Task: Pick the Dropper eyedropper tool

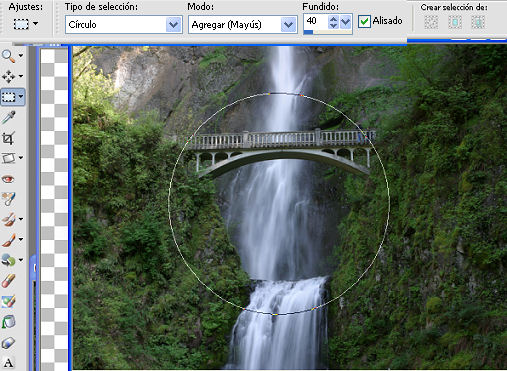Action: pos(8,117)
